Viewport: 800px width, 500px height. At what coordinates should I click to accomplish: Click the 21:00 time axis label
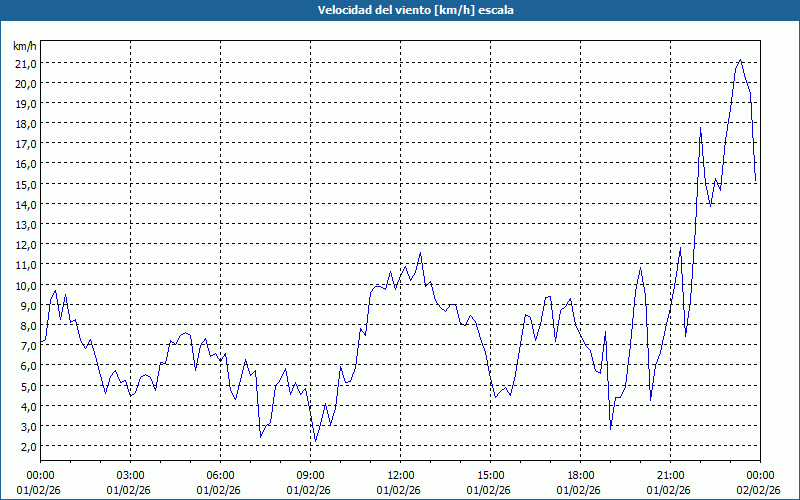(x=670, y=475)
